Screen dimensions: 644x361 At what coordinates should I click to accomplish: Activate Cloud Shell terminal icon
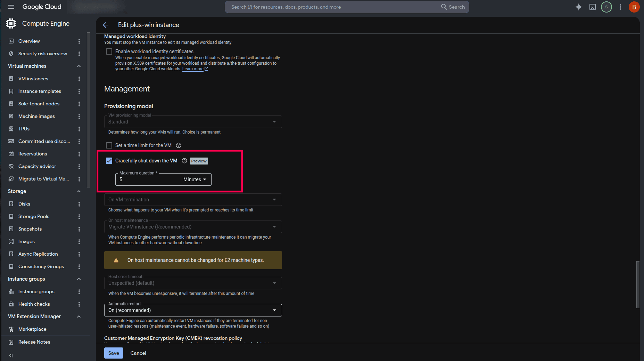(593, 7)
